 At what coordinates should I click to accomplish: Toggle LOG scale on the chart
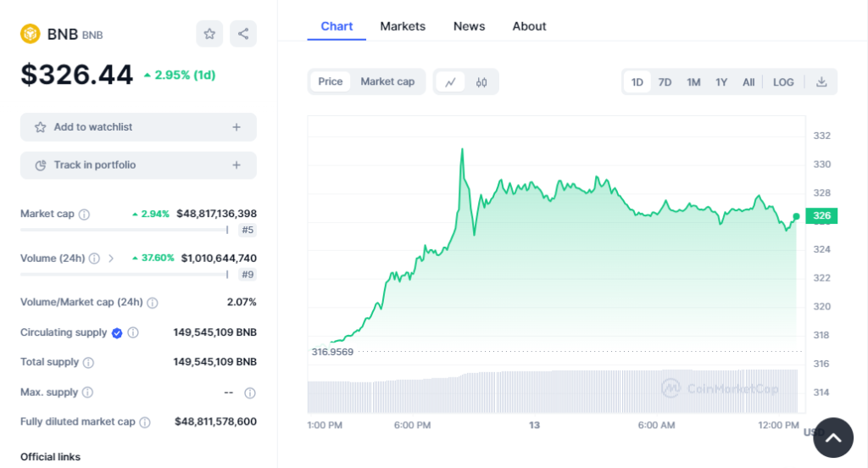point(783,82)
